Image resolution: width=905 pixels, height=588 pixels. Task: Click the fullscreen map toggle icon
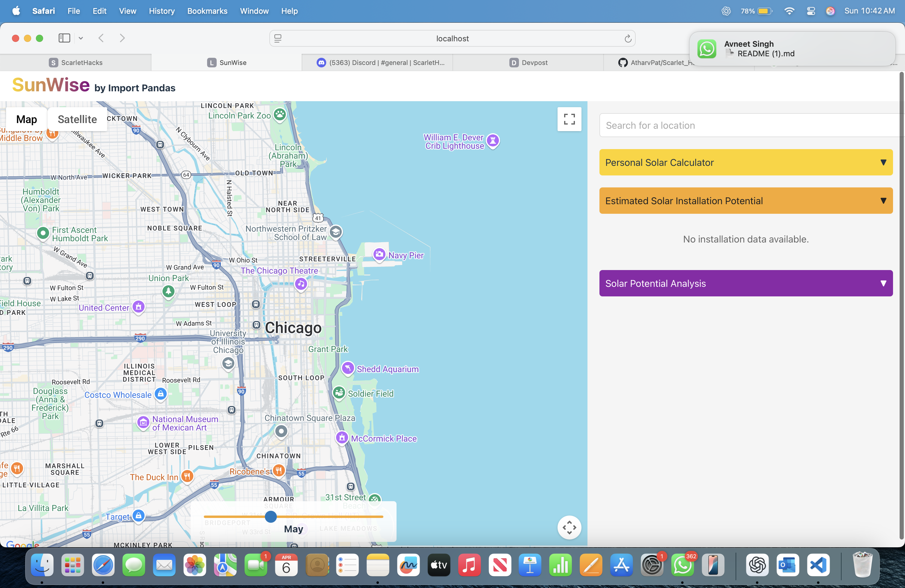(x=569, y=119)
